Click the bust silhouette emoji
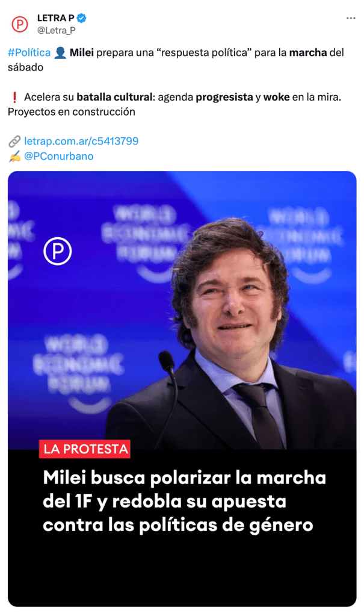 click(x=60, y=52)
